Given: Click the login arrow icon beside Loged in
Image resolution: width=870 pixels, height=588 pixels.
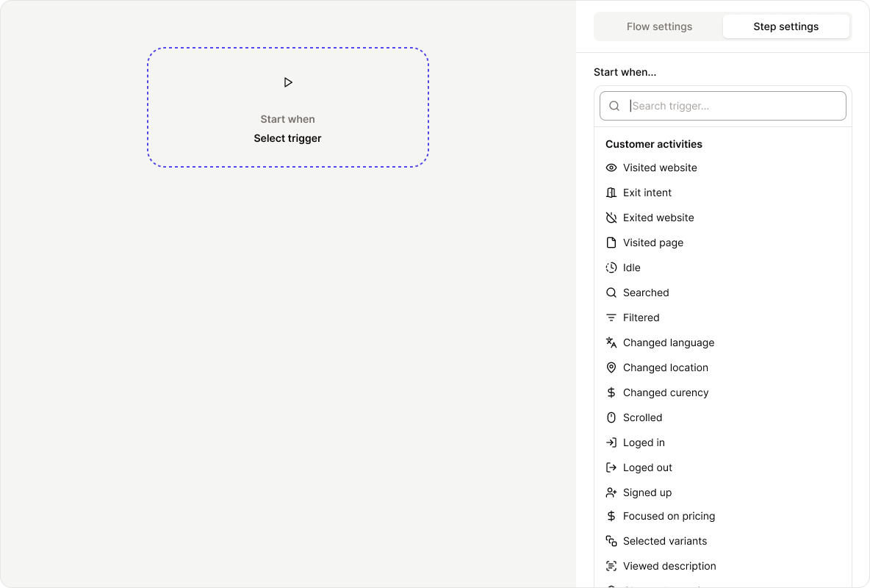Looking at the screenshot, I should 611,442.
